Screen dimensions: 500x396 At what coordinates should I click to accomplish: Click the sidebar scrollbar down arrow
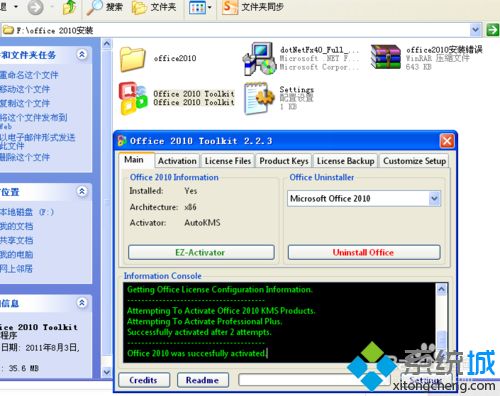click(107, 372)
